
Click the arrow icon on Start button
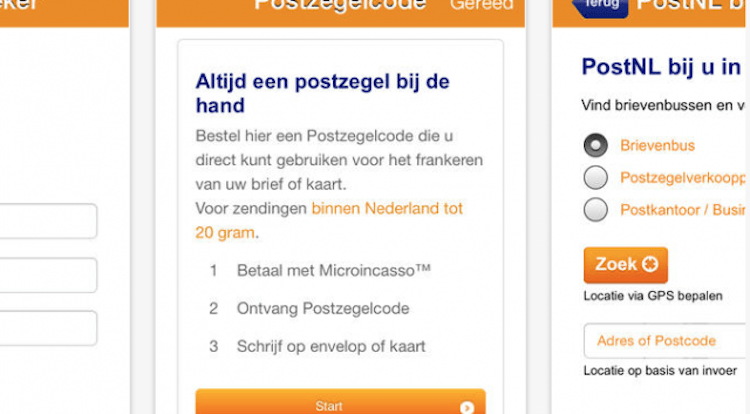point(466,407)
